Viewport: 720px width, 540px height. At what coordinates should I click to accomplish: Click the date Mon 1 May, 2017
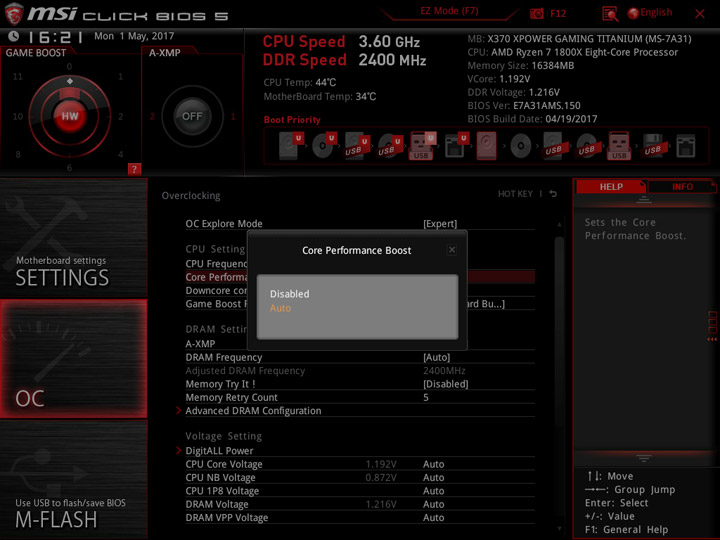point(134,36)
